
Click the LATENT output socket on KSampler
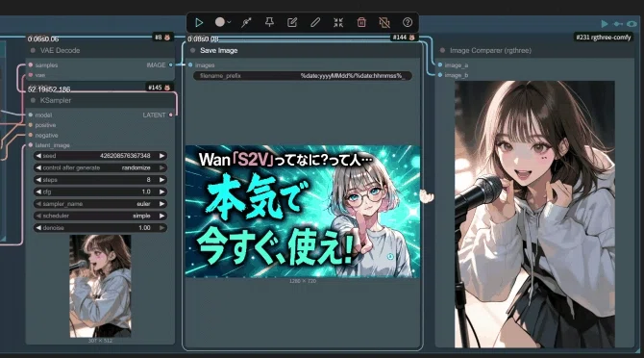(x=171, y=115)
